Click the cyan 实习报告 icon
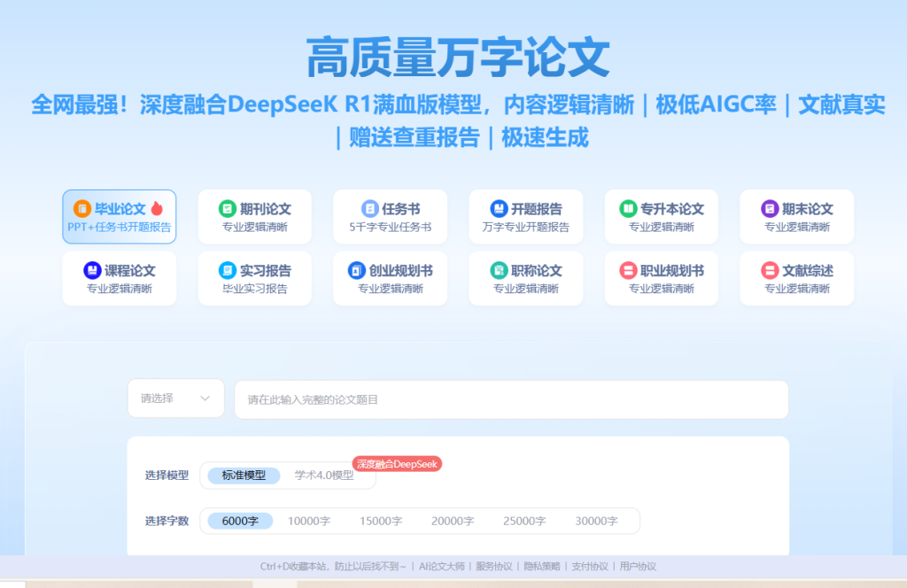 [228, 270]
